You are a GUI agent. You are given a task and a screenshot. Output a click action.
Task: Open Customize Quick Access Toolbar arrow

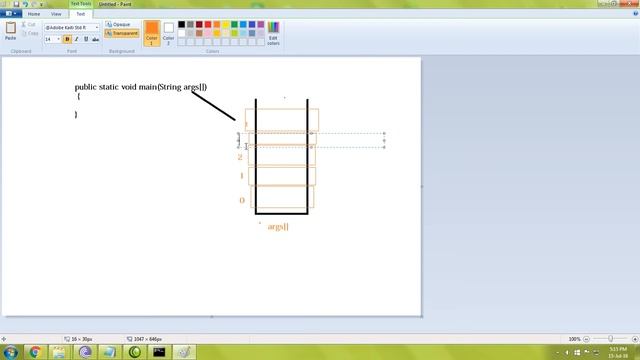[x=41, y=4]
